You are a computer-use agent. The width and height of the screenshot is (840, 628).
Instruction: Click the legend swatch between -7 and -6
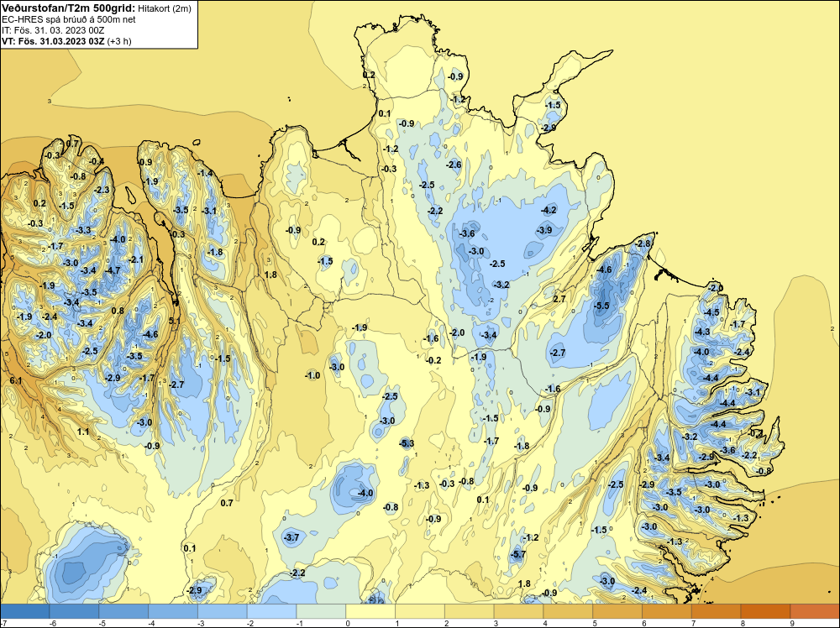[24, 611]
